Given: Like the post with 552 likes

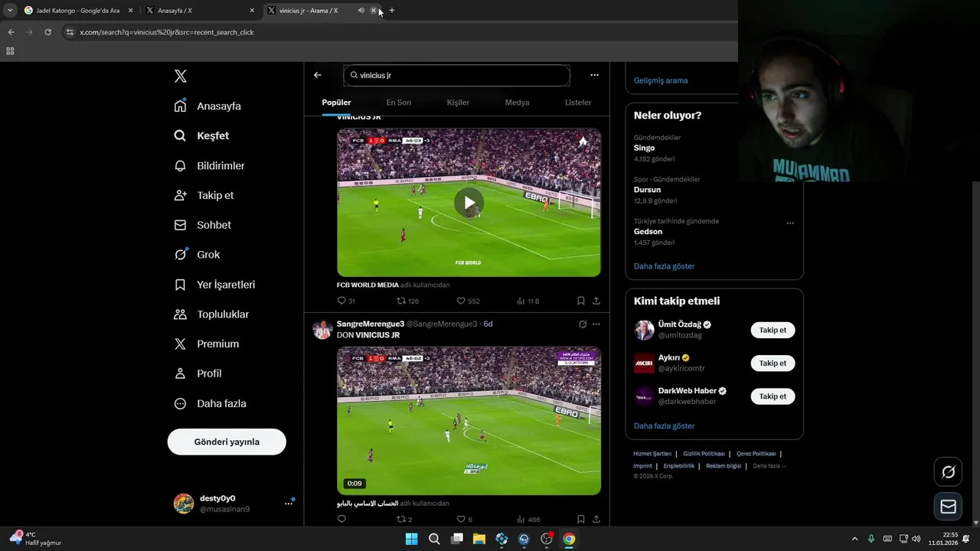Looking at the screenshot, I should (x=468, y=301).
